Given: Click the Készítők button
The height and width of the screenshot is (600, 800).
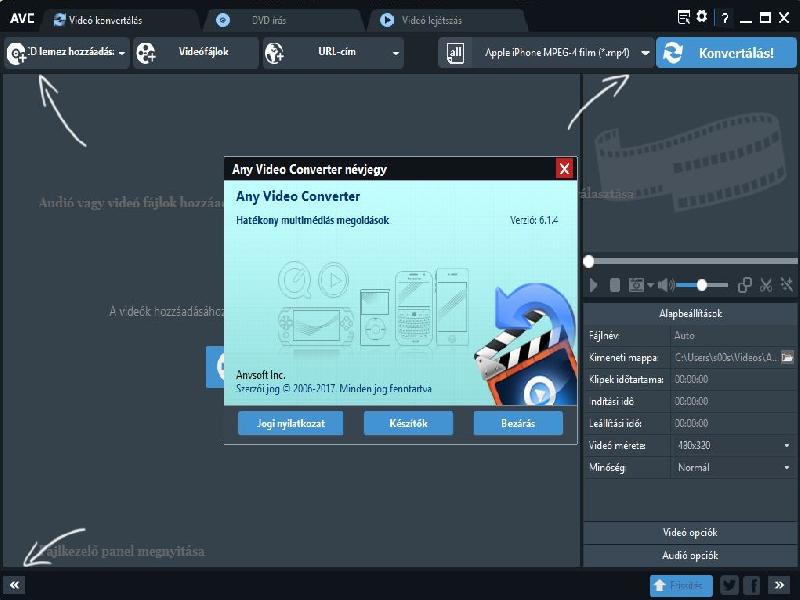Looking at the screenshot, I should pyautogui.click(x=408, y=423).
